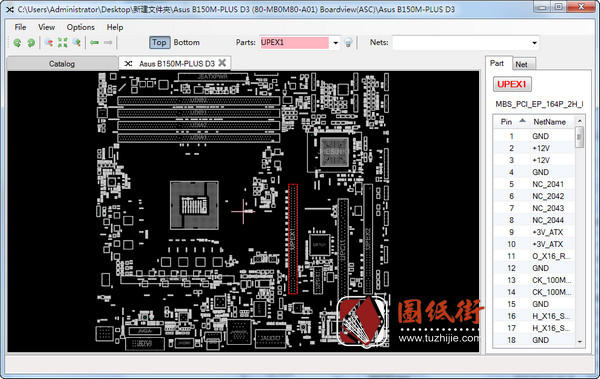Select pin 10 +3V_ATX row
This screenshot has width=600, height=379.
[534, 244]
